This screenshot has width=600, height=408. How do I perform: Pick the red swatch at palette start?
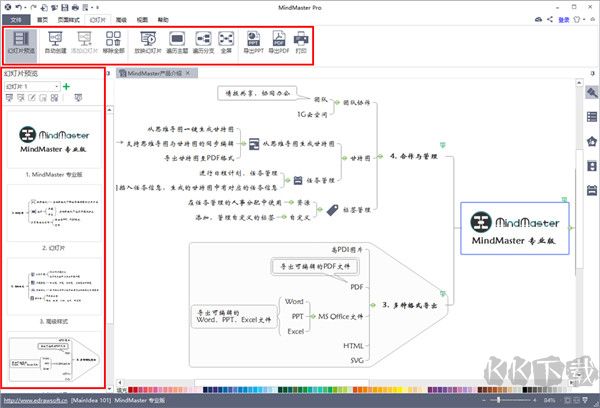[x=130, y=390]
